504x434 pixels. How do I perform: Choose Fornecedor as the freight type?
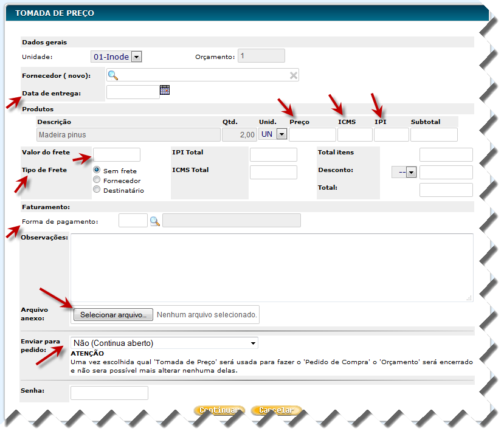(x=97, y=181)
